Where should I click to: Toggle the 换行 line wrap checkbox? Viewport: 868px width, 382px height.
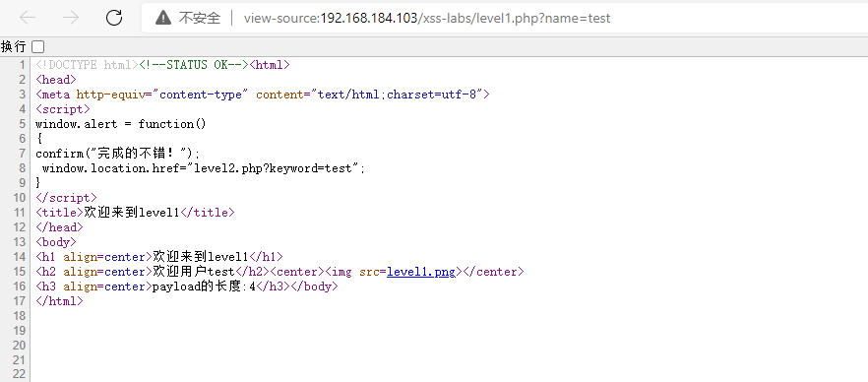(37, 46)
